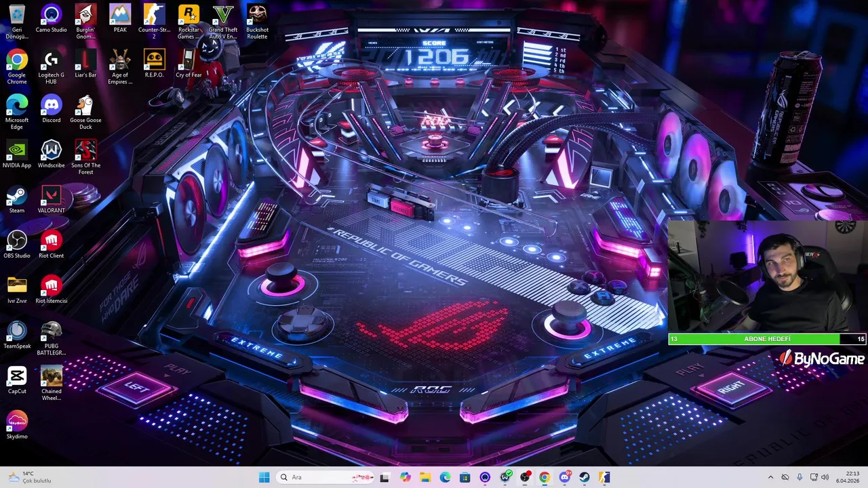868x488 pixels.
Task: Select the Grand Theft Auto V desktop icon
Action: (223, 22)
